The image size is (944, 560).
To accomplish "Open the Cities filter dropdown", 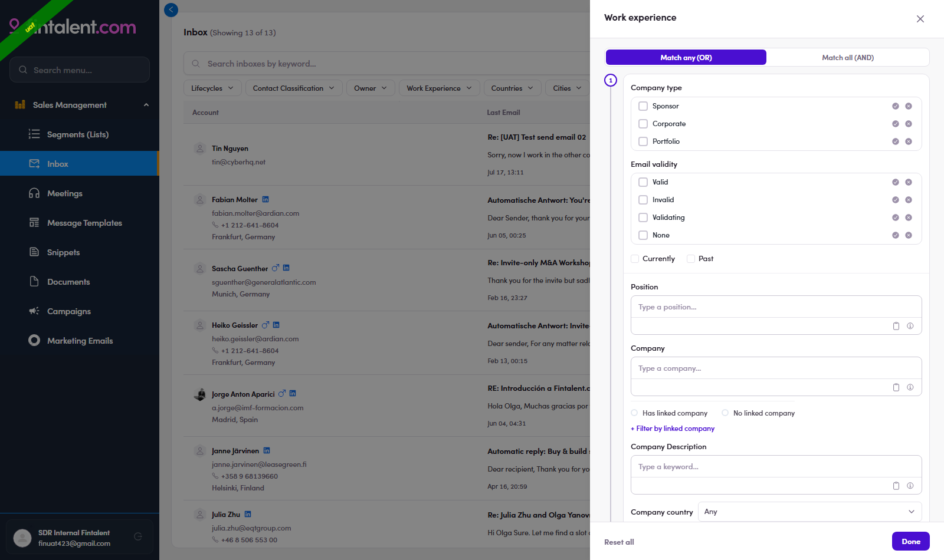I will [x=567, y=88].
